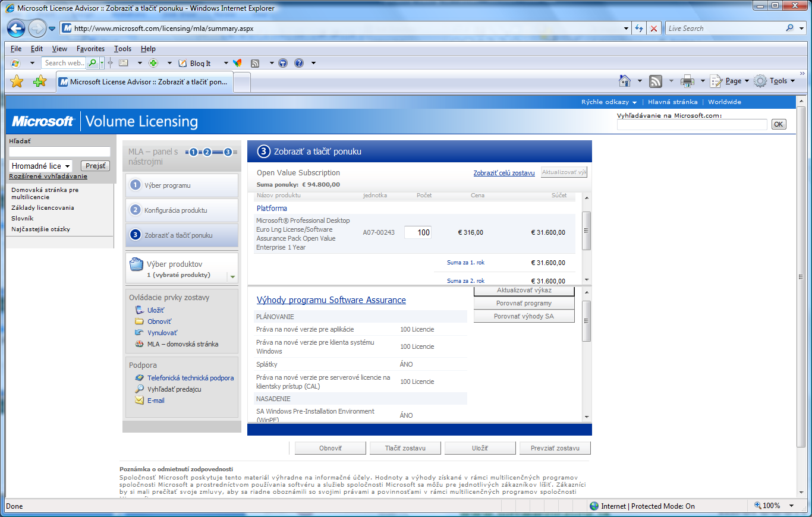The height and width of the screenshot is (517, 812).
Task: Open the Zobraziť celú zostavu link
Action: coord(504,173)
